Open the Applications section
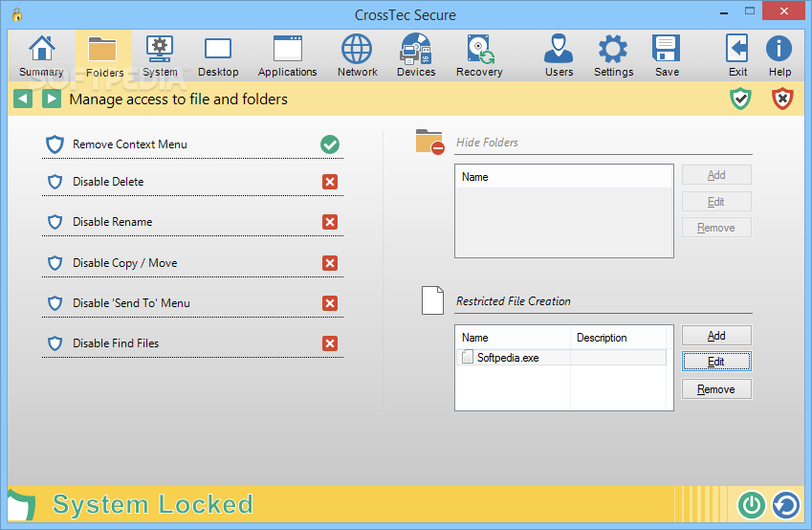812x530 pixels. coord(288,55)
